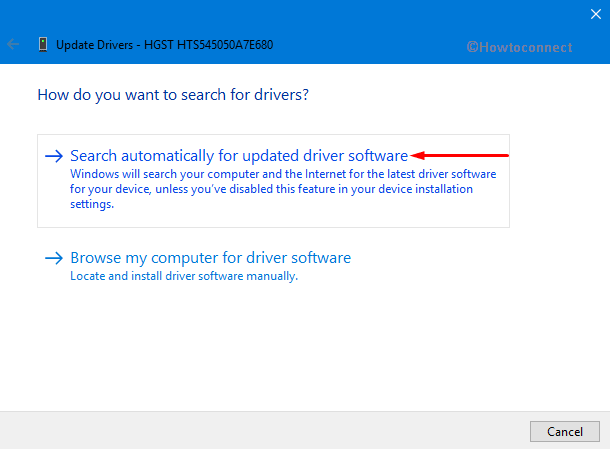Click the Cancel button

point(564,431)
